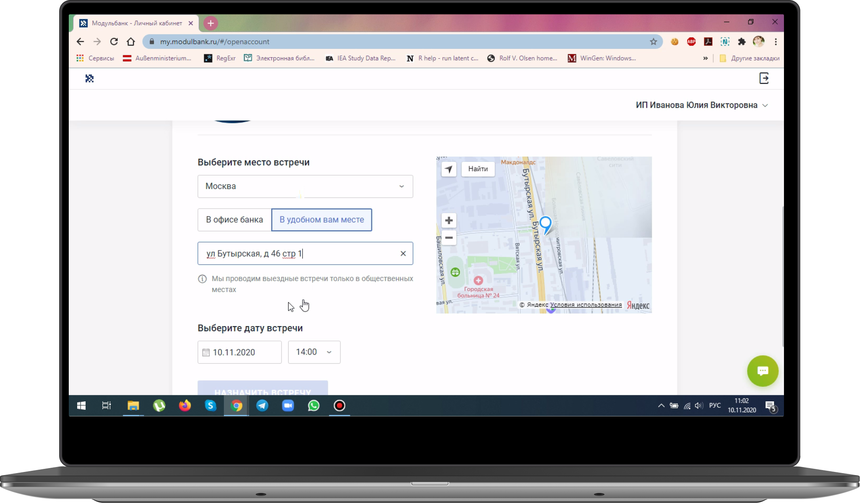The height and width of the screenshot is (504, 860).
Task: Select 'В удобном вам месте' option
Action: click(322, 220)
